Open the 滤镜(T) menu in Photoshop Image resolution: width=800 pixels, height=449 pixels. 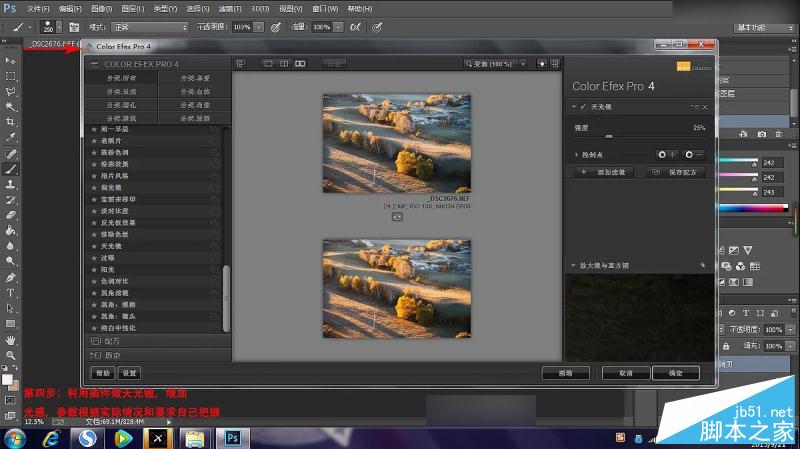tap(230, 9)
